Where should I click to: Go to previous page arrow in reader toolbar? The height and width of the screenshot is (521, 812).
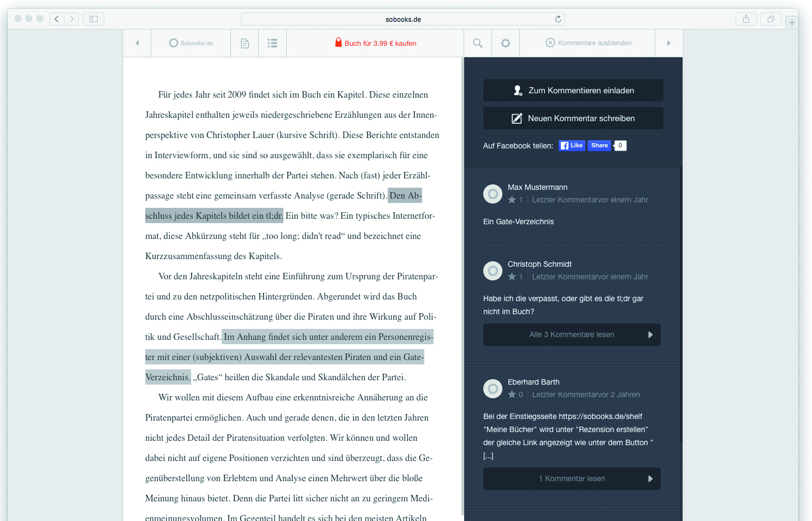point(137,43)
